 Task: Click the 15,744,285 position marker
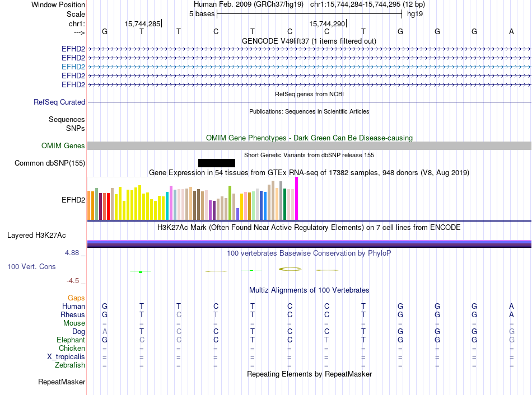[143, 23]
